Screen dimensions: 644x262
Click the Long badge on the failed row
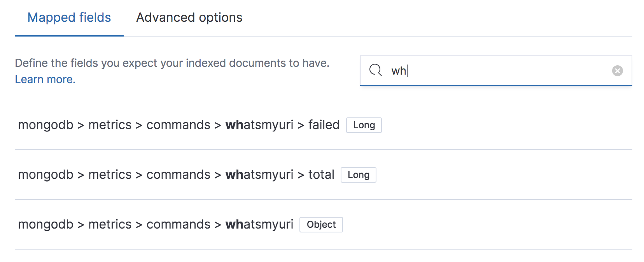364,125
